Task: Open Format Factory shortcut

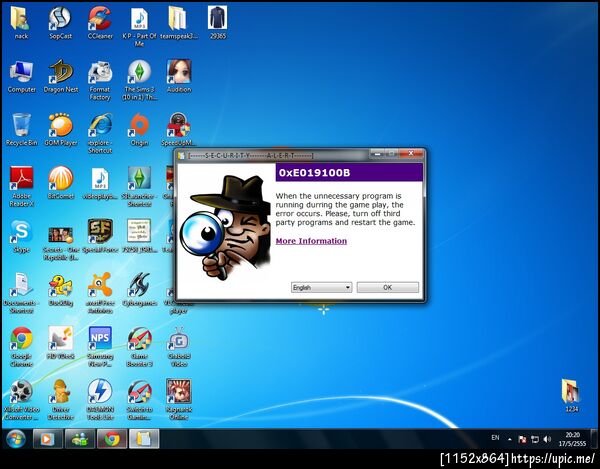Action: click(100, 80)
